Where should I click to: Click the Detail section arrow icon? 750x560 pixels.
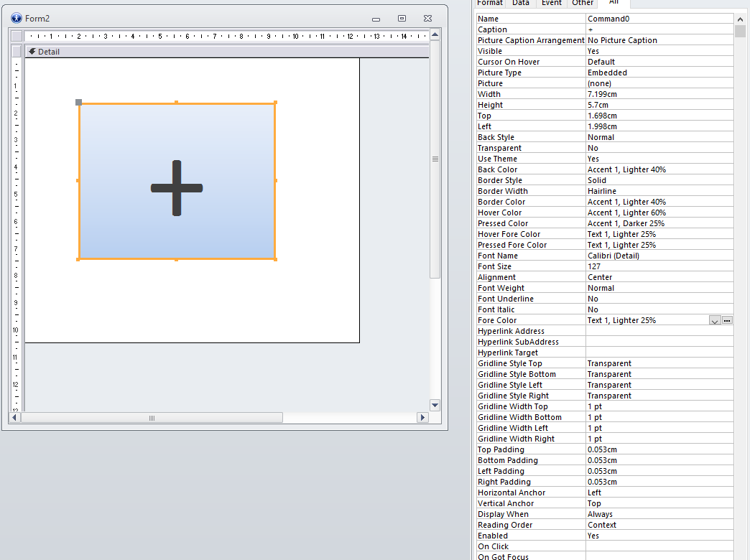point(32,51)
